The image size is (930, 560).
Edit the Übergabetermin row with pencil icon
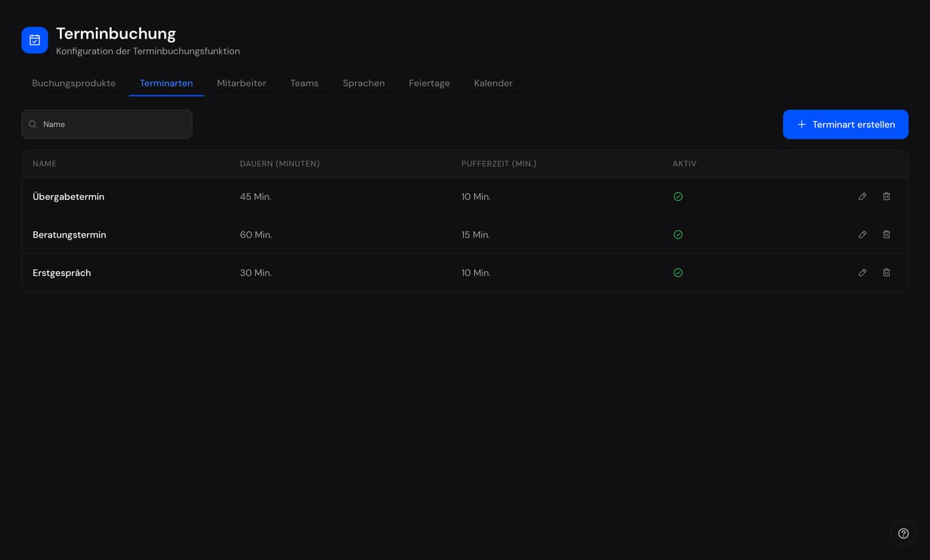862,197
